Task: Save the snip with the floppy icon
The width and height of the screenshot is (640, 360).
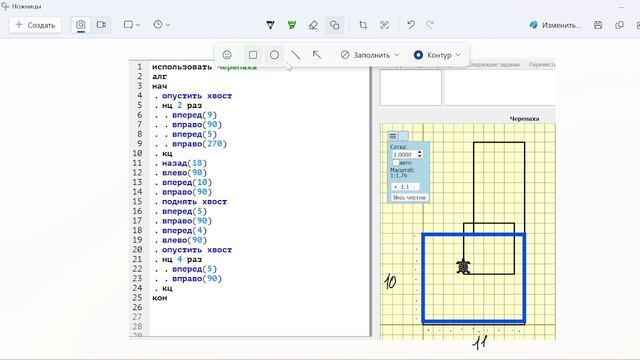Action: (598, 25)
